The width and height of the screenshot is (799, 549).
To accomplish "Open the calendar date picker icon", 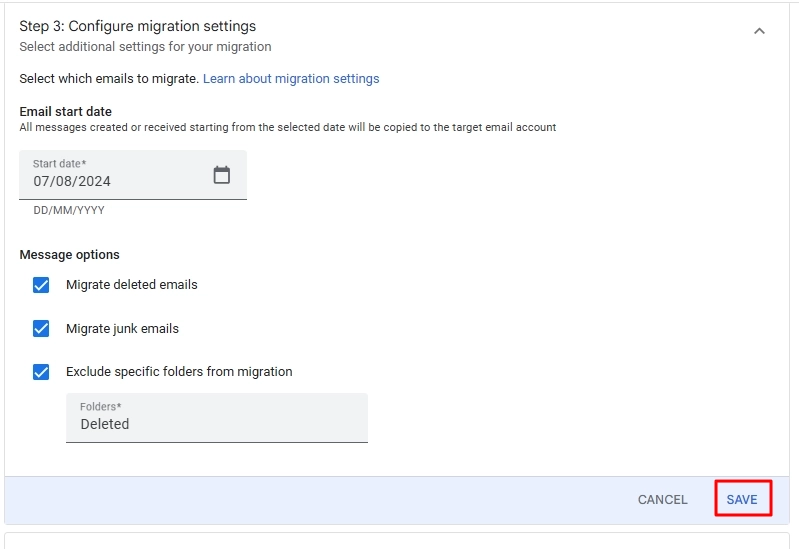I will coord(221,175).
